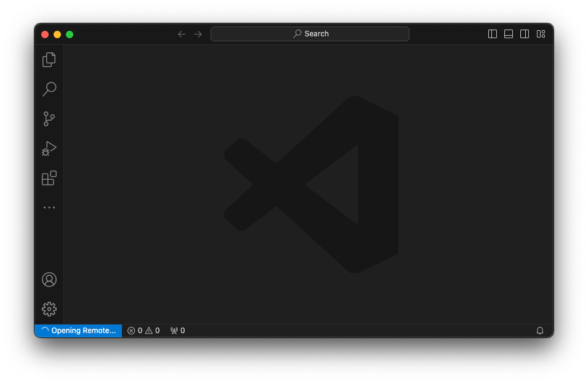Open forwarded ports indicator showing 0

(x=178, y=331)
